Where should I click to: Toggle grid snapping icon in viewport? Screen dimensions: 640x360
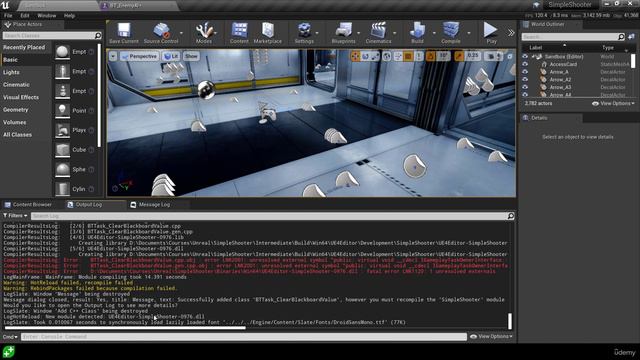coord(408,56)
